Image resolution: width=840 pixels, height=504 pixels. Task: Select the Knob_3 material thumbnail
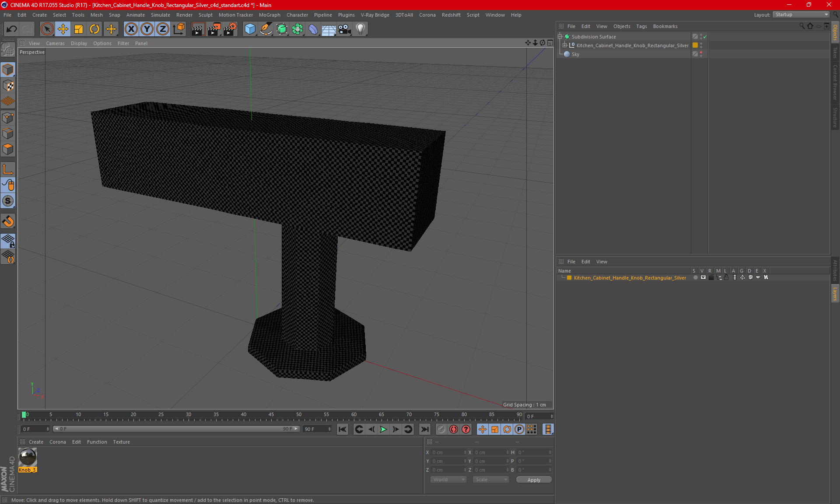[x=28, y=458]
